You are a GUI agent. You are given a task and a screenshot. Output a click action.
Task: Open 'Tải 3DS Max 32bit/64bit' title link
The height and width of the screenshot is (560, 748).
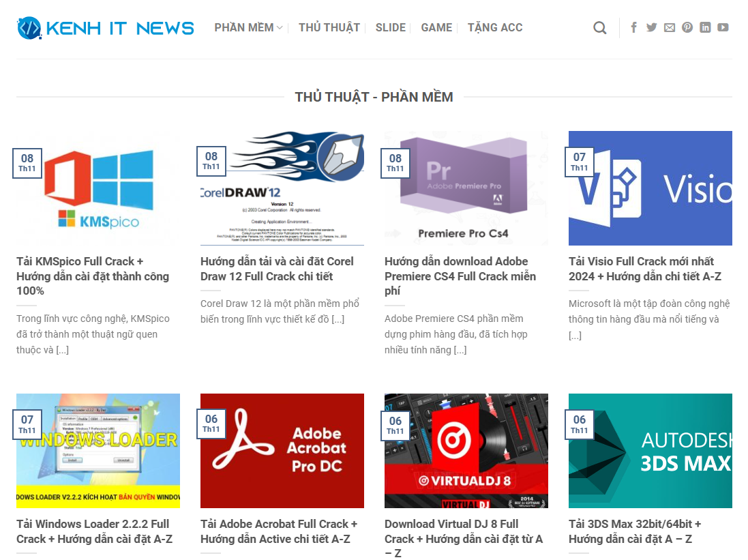pos(635,531)
